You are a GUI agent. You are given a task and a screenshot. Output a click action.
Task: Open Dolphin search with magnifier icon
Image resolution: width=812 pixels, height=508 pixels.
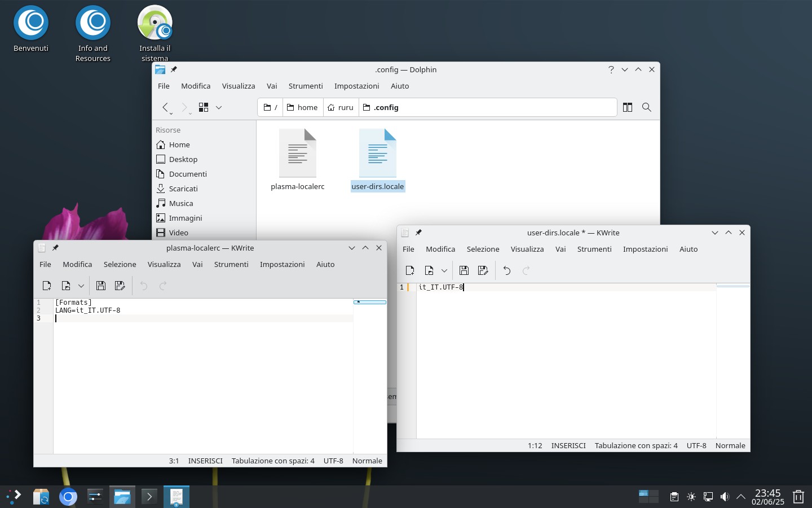647,107
